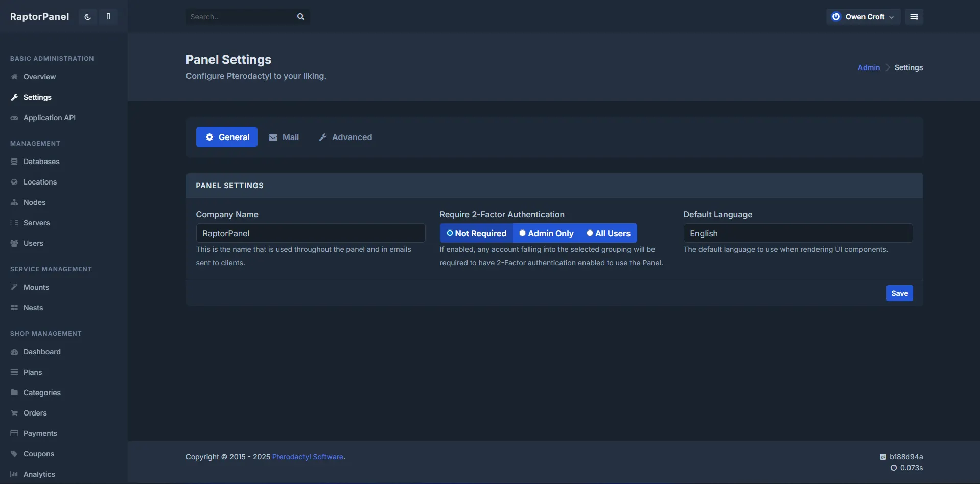
Task: Open the Default Language dropdown
Action: coord(798,233)
